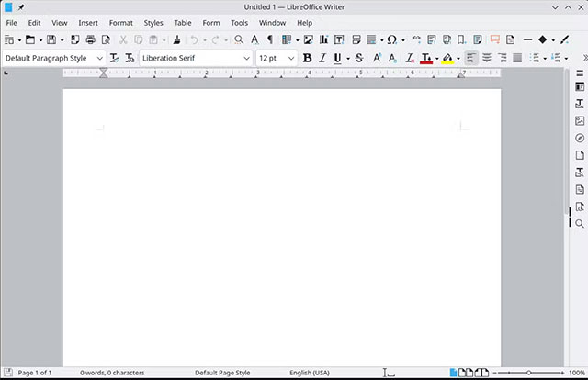Open the 12 pt font size dropdown

[x=291, y=59]
